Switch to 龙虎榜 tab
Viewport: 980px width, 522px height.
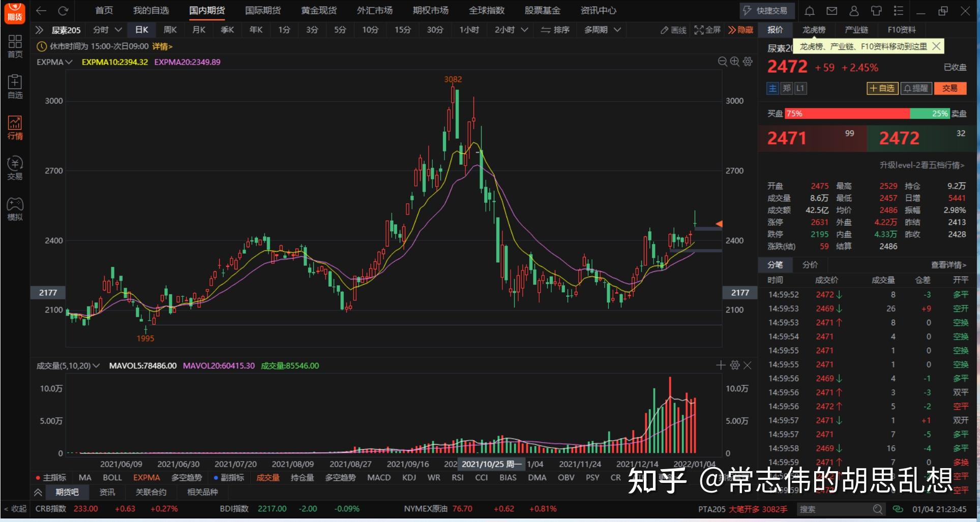[x=814, y=30]
